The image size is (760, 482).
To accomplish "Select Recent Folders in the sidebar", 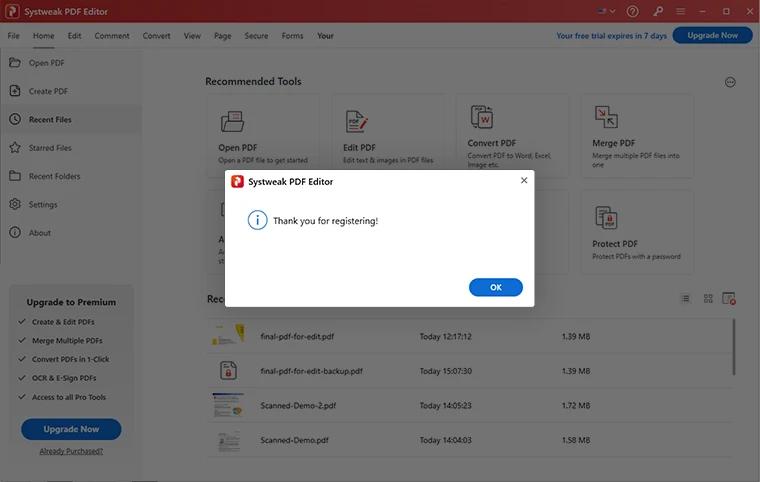I will [x=71, y=176].
